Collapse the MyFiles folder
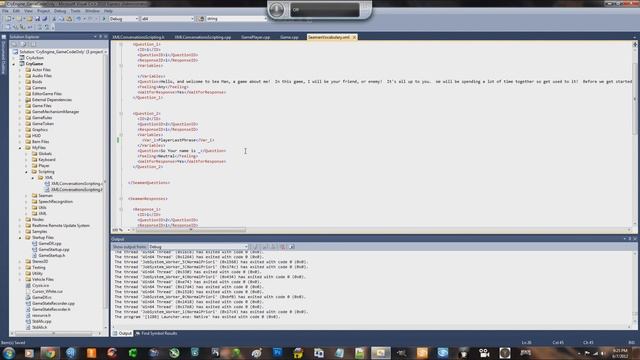 click(x=20, y=148)
